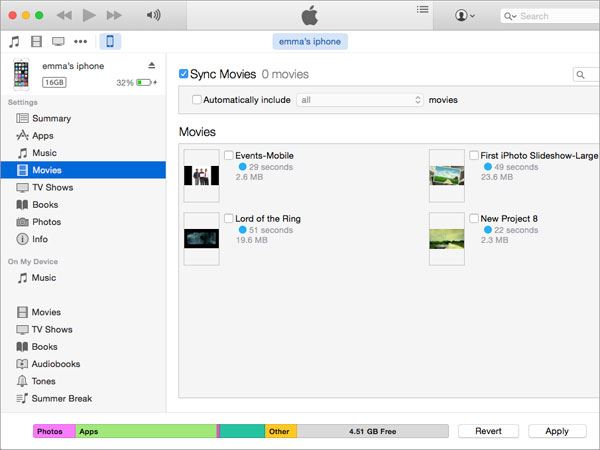Select the iPhone device icon button
The width and height of the screenshot is (600, 450).
(x=110, y=41)
